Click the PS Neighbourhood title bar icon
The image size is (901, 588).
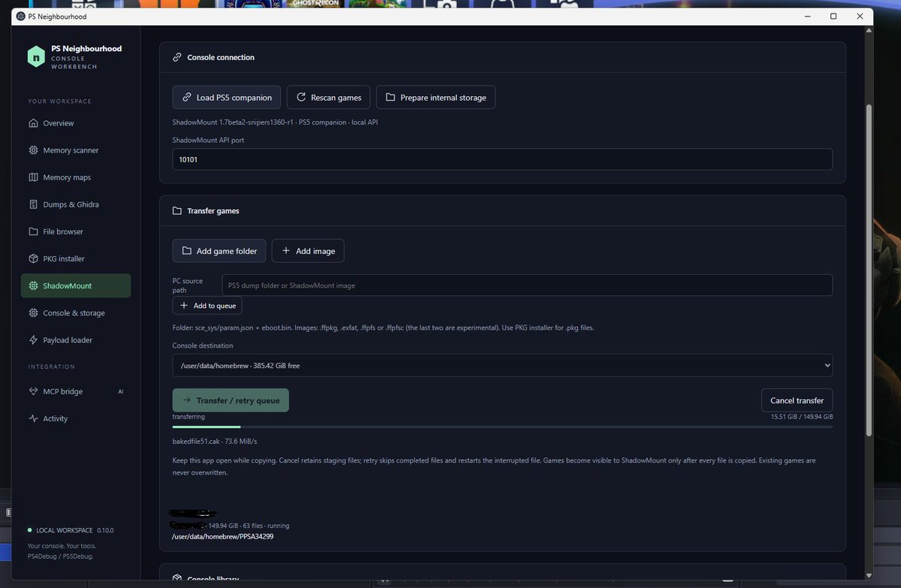pyautogui.click(x=20, y=17)
